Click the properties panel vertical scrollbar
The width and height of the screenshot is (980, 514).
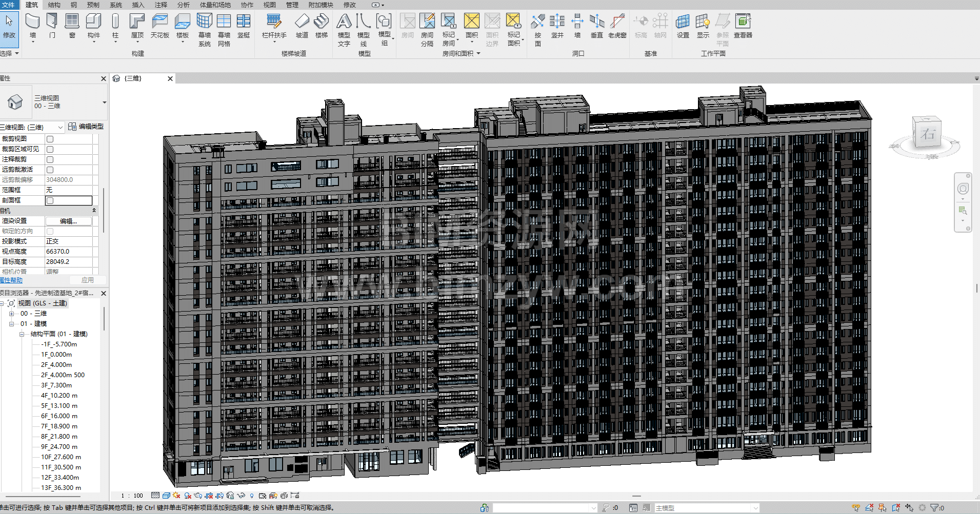[x=104, y=210]
